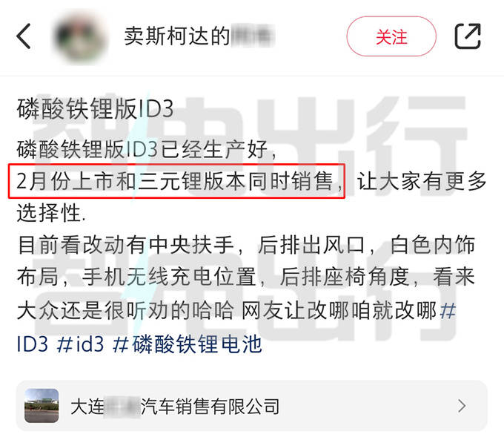Click the blue ID3 link in 已经生产好 sentence
Screen dimensions: 504x440
[142, 149]
